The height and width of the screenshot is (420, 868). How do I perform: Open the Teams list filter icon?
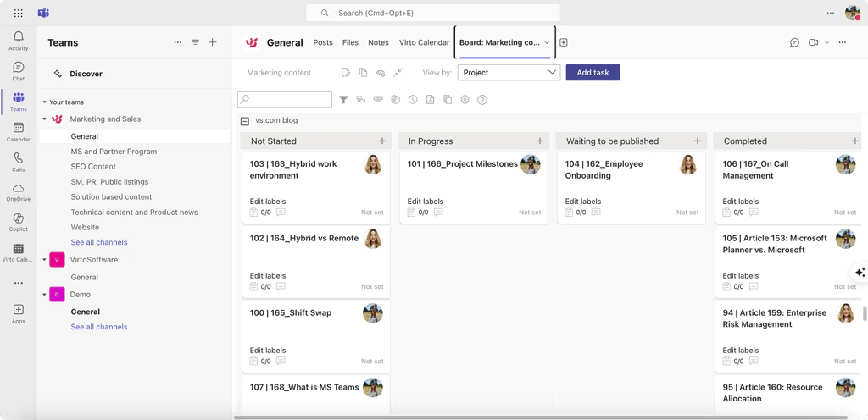point(195,42)
